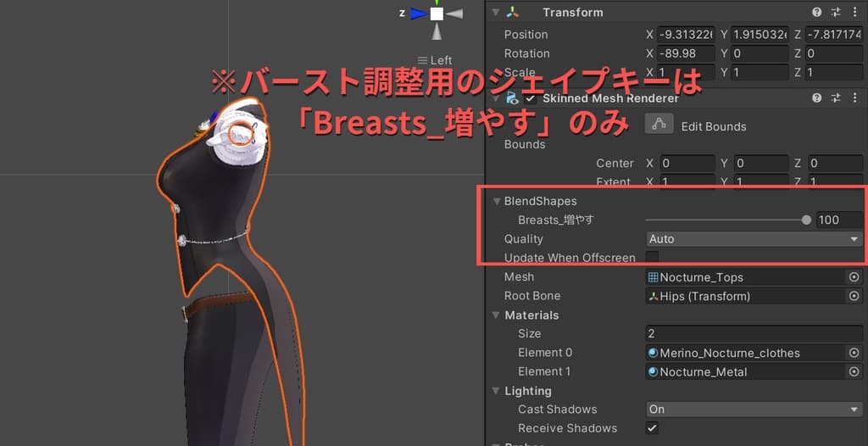Enable Update When Offscreen checkbox
The width and height of the screenshot is (868, 446).
(x=653, y=257)
